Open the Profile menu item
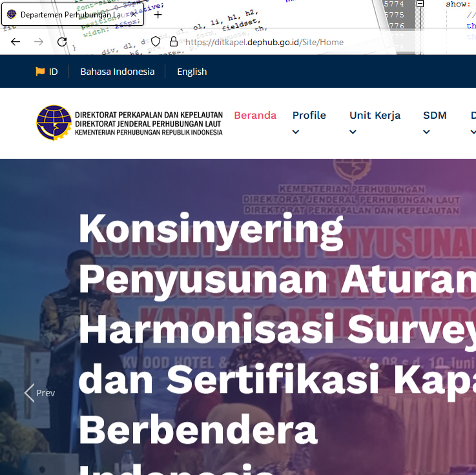Screen dimensions: 476x475 [309, 116]
